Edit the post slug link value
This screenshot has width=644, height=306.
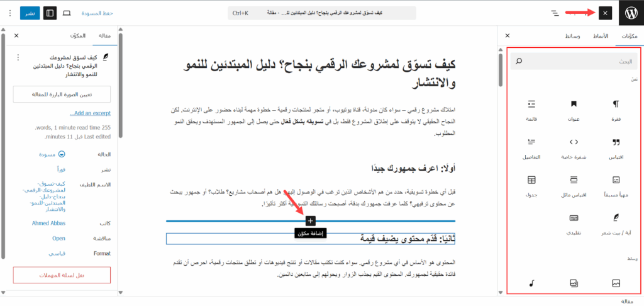pyautogui.click(x=45, y=196)
